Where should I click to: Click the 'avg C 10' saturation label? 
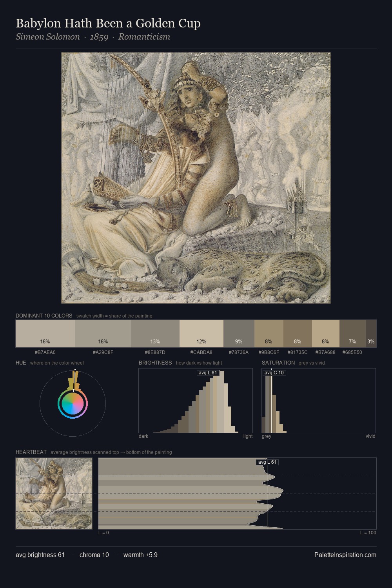(274, 373)
